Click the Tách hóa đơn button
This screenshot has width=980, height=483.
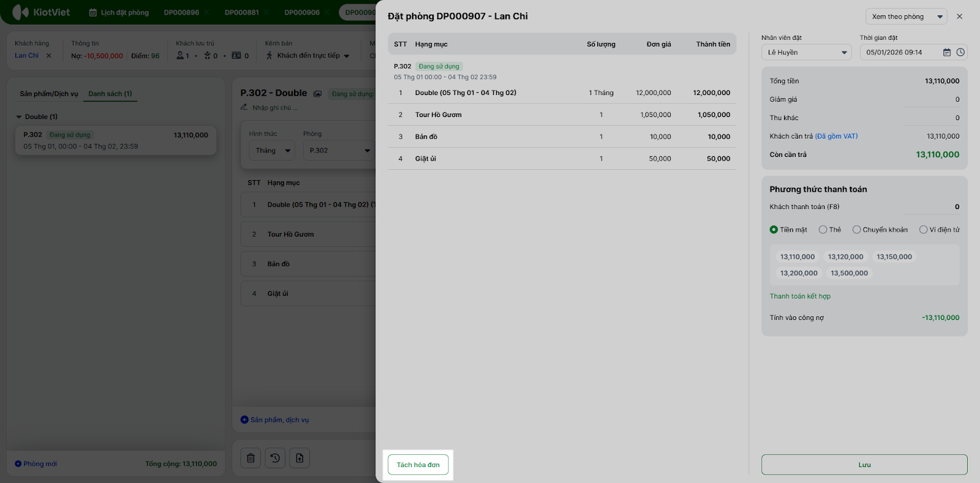418,465
